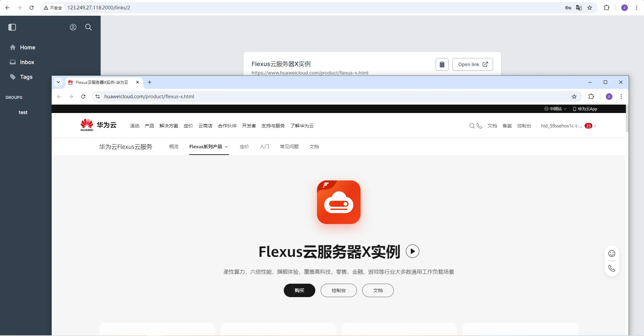Screen dimensions: 644x336
Task: Open a new tab in the front window
Action: 150,82
